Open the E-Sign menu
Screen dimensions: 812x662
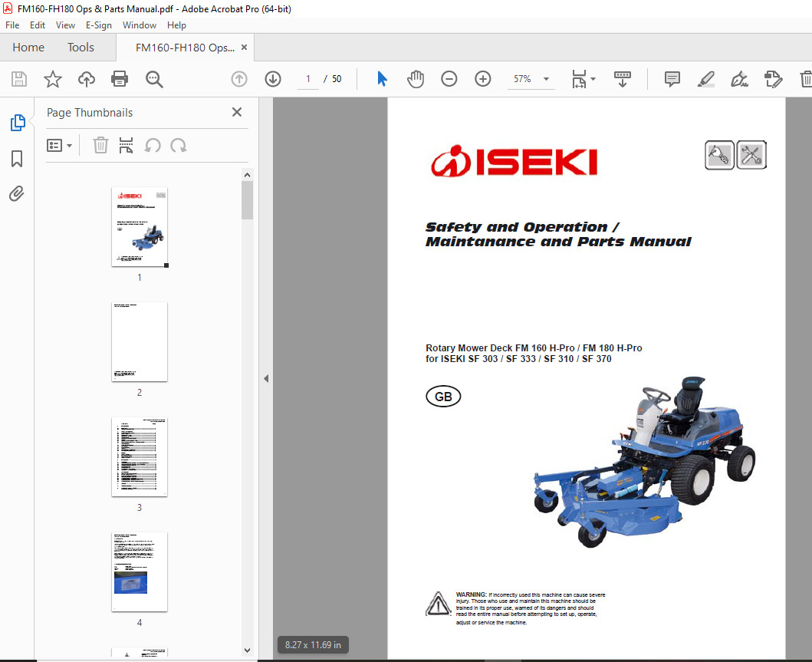click(x=98, y=25)
